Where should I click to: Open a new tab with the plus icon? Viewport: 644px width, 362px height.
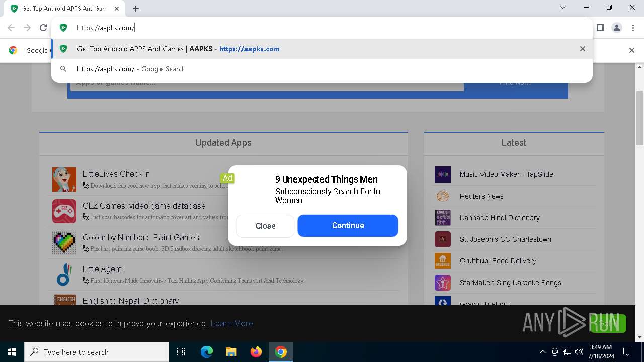click(x=136, y=8)
